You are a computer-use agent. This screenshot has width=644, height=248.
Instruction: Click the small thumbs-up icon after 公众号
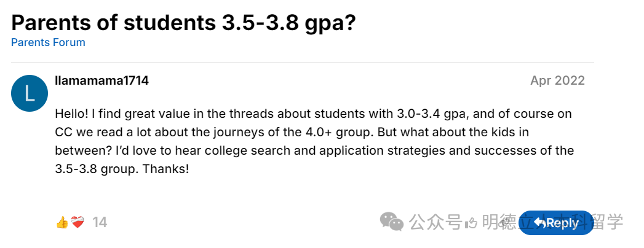tap(471, 222)
